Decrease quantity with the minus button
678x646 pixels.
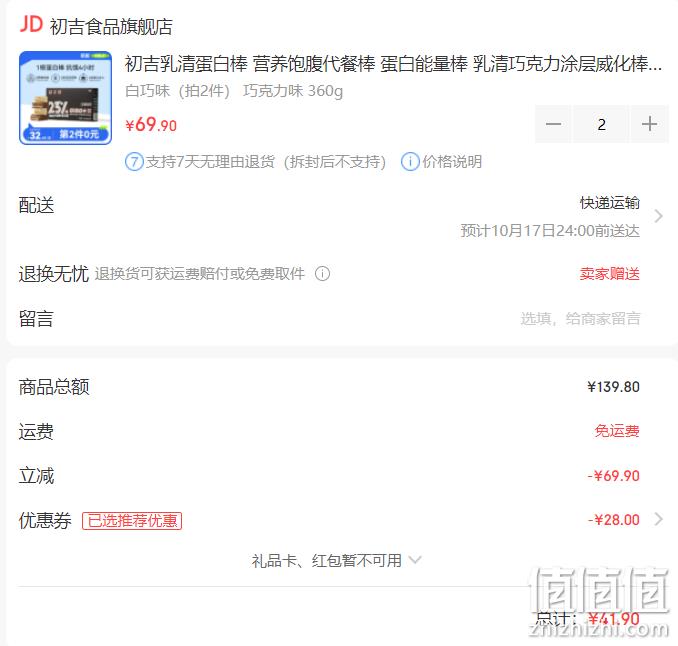(x=553, y=124)
